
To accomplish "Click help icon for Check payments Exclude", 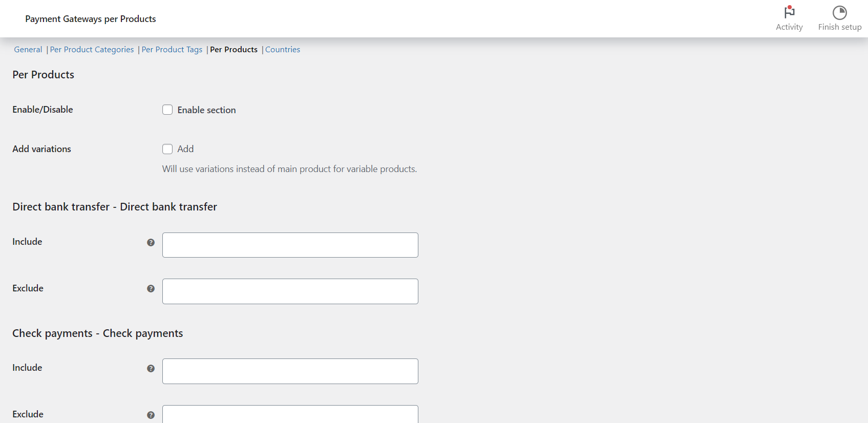I will [151, 415].
